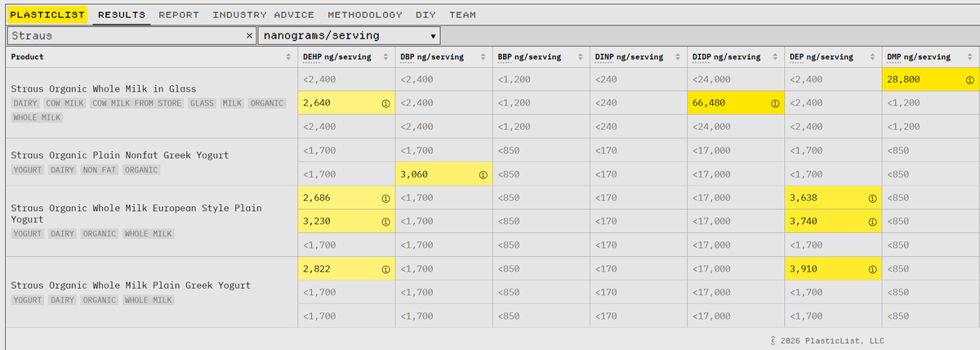Open info icon for 3,060 DBP value
The image size is (980, 350).
pos(482,174)
